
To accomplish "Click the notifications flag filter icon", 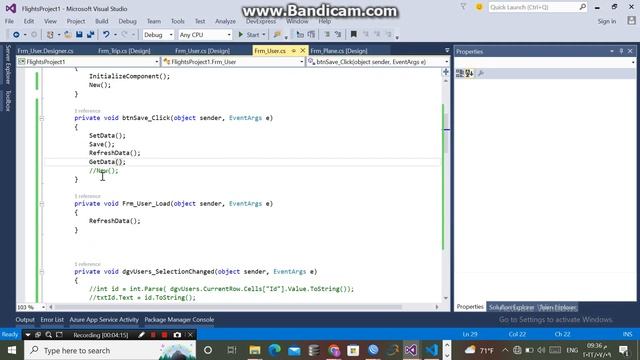I will pos(463,7).
